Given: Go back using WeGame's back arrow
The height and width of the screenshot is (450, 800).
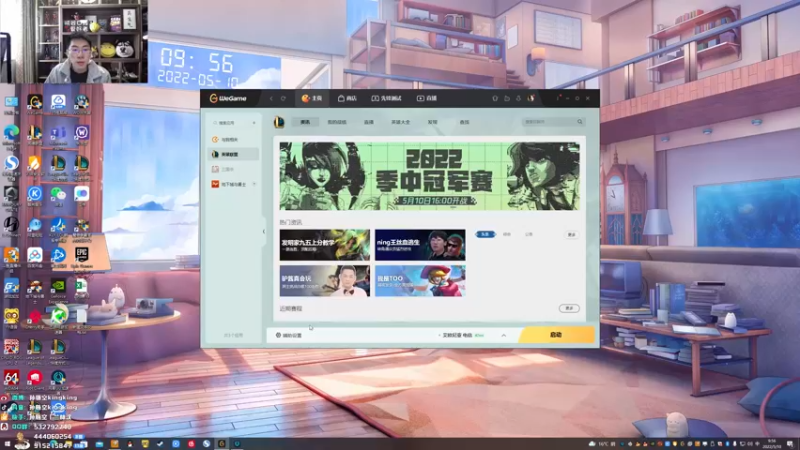Looking at the screenshot, I should pyautogui.click(x=271, y=98).
